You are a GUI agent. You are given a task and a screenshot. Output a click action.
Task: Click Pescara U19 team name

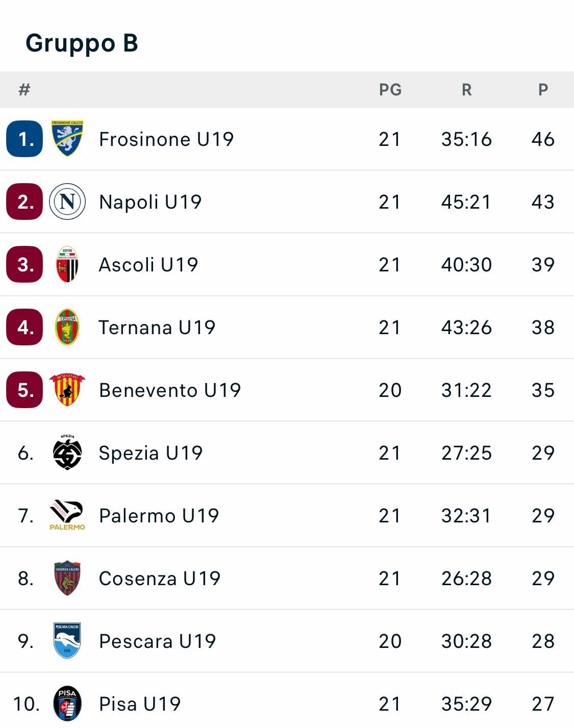coord(158,641)
